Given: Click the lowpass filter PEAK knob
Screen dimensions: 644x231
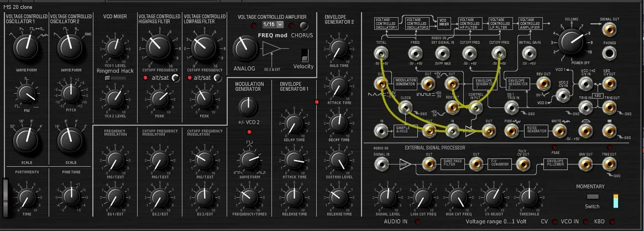Looking at the screenshot, I should [204, 99].
